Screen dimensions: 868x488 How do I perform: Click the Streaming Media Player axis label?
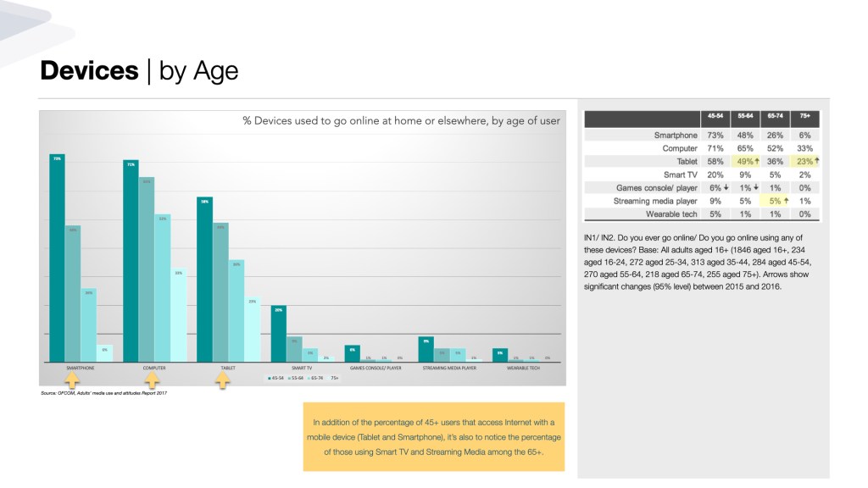tap(449, 369)
